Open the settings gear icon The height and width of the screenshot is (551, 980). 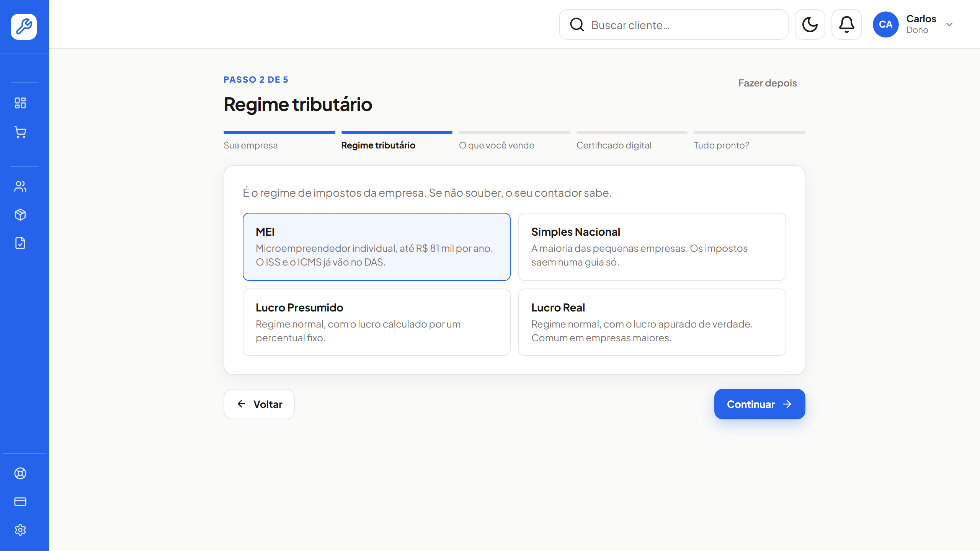20,530
